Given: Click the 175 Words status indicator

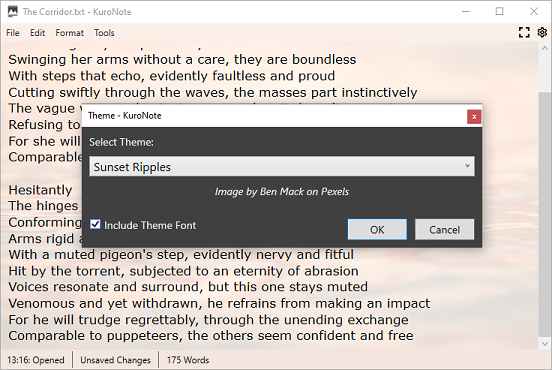Looking at the screenshot, I should click(x=188, y=360).
